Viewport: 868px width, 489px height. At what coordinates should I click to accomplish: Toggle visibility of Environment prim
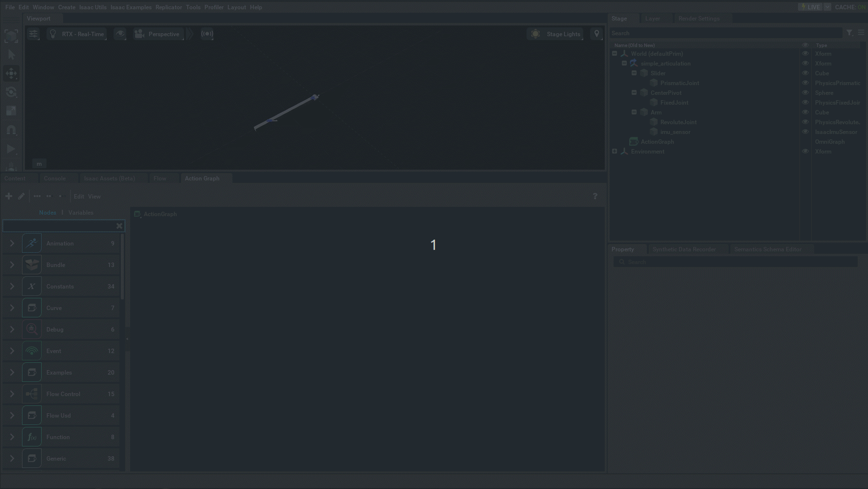click(805, 152)
